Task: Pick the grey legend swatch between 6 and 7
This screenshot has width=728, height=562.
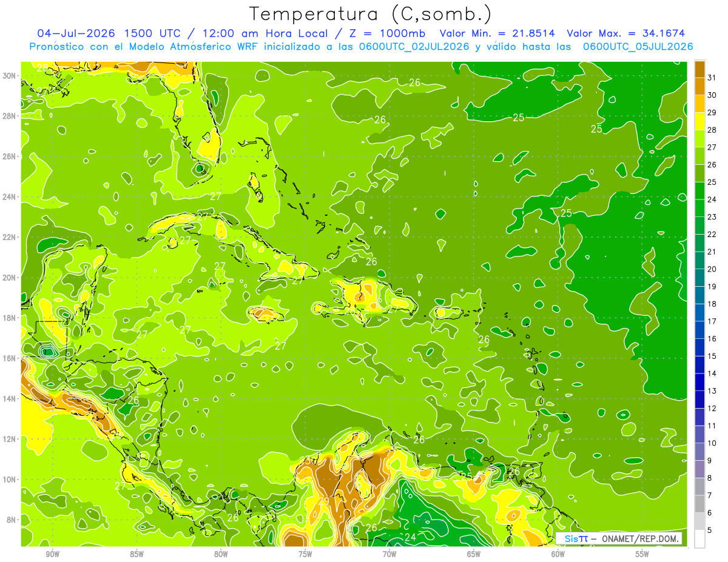Action: 699,504
